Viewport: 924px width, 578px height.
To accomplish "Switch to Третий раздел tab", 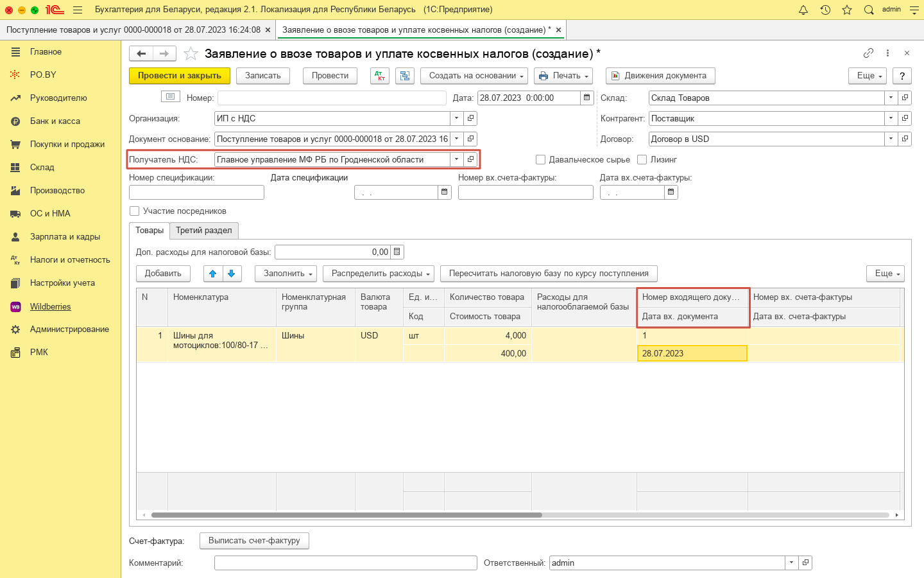I will click(x=204, y=231).
